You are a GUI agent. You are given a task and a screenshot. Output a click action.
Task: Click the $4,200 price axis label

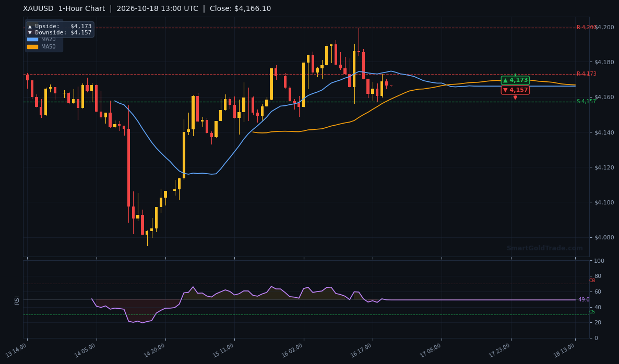click(604, 27)
